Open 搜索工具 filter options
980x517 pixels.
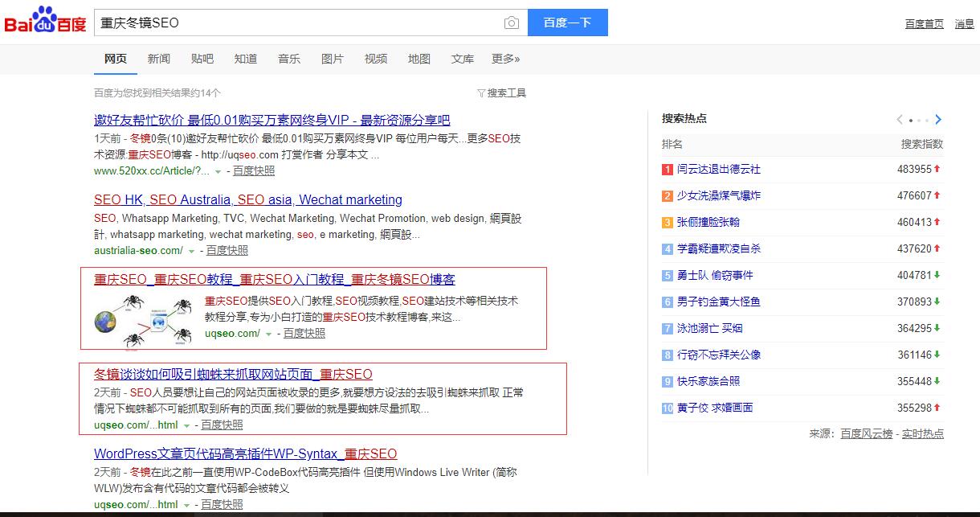[502, 93]
